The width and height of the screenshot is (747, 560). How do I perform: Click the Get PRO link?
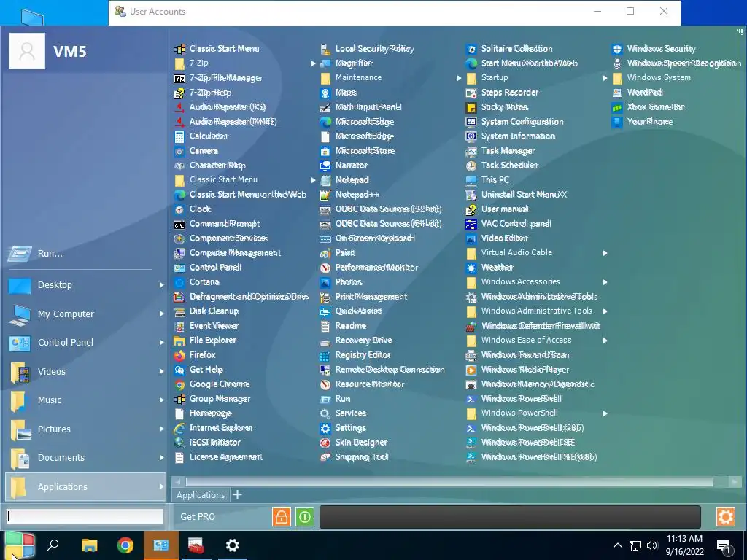(x=198, y=517)
